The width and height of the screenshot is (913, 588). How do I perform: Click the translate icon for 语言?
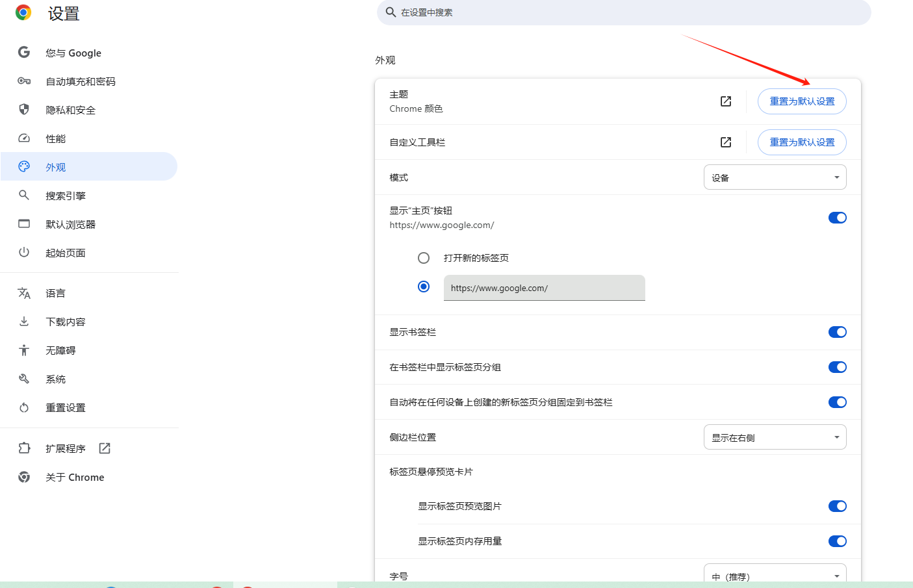tap(24, 293)
